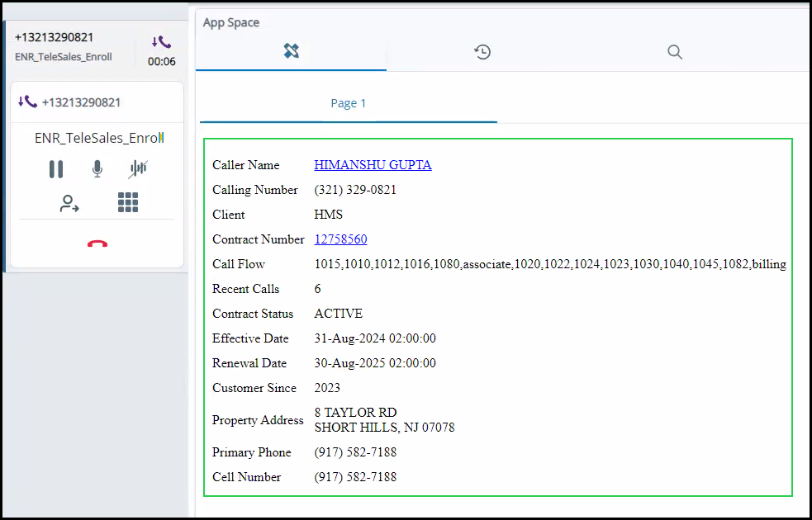812x520 pixels.
Task: Click the Primary Phone value (917) 582-7188
Action: (x=355, y=452)
